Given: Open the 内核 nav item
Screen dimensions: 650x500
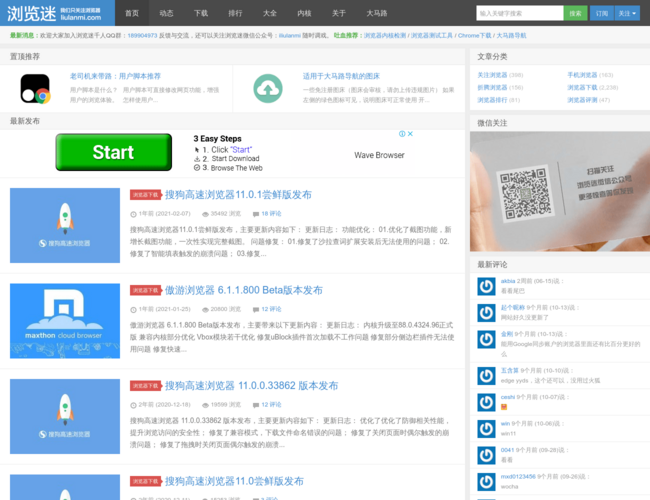Looking at the screenshot, I should [x=304, y=13].
